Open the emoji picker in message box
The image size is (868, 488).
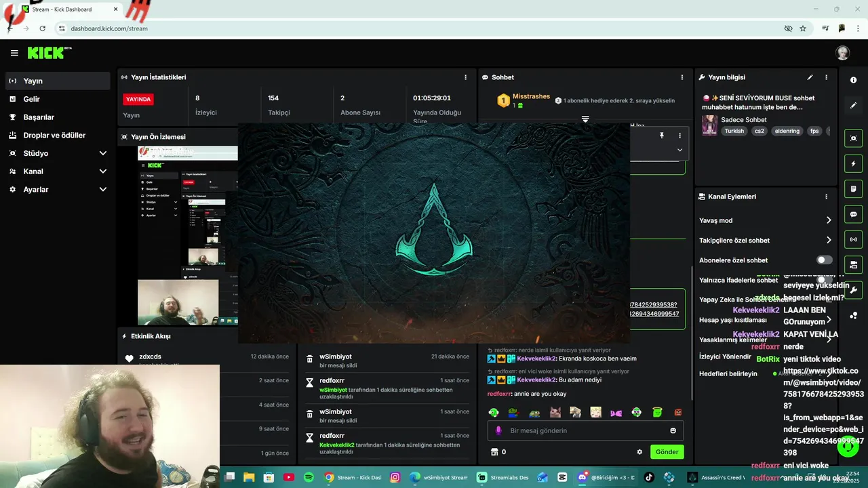673,430
